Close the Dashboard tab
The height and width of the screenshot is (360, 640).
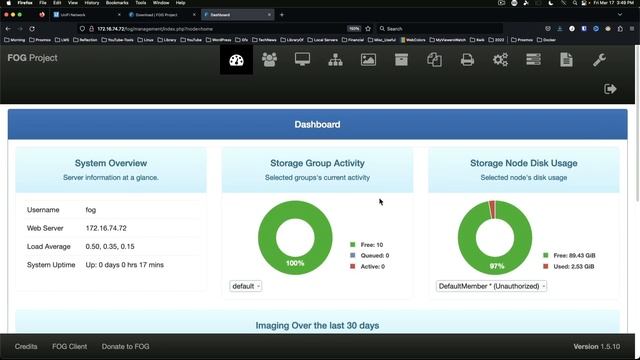(x=269, y=15)
